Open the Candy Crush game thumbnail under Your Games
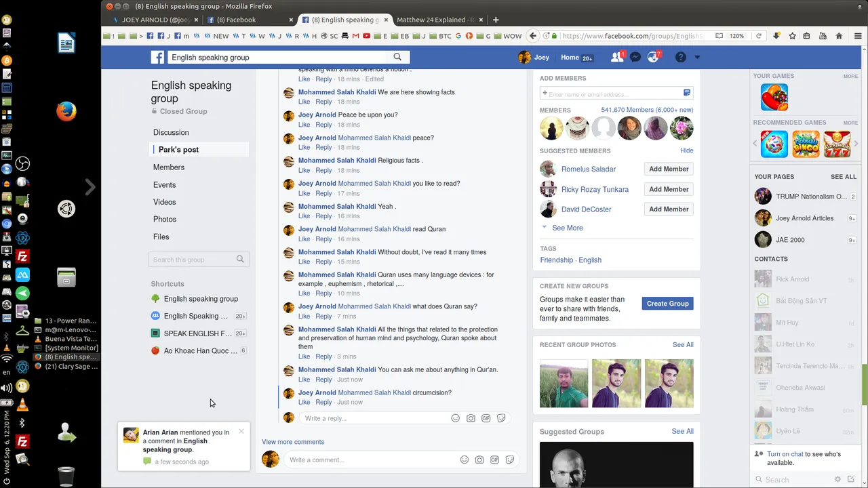Screen dimensions: 868x488 point(774,97)
